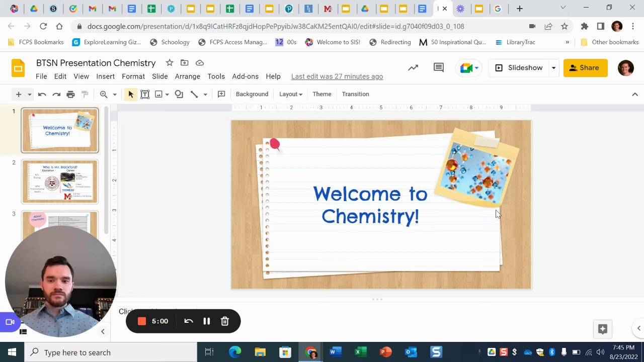Open the zoom level dropdown arrow
The height and width of the screenshot is (362, 644).
[115, 94]
